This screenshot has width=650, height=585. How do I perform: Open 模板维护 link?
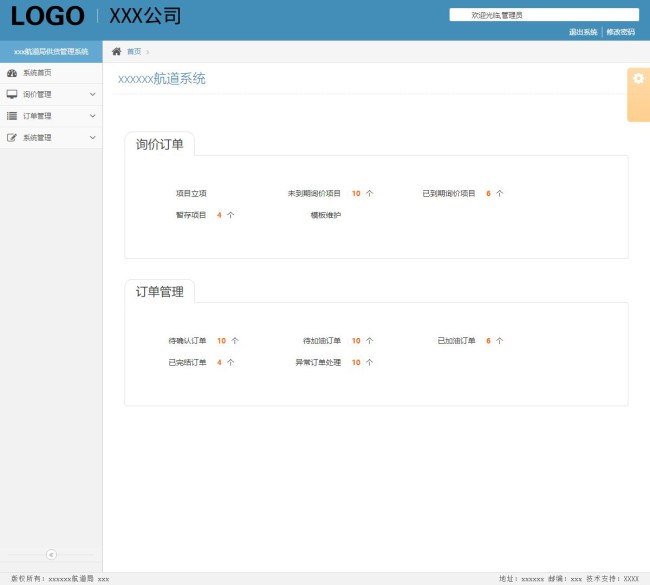point(326,215)
